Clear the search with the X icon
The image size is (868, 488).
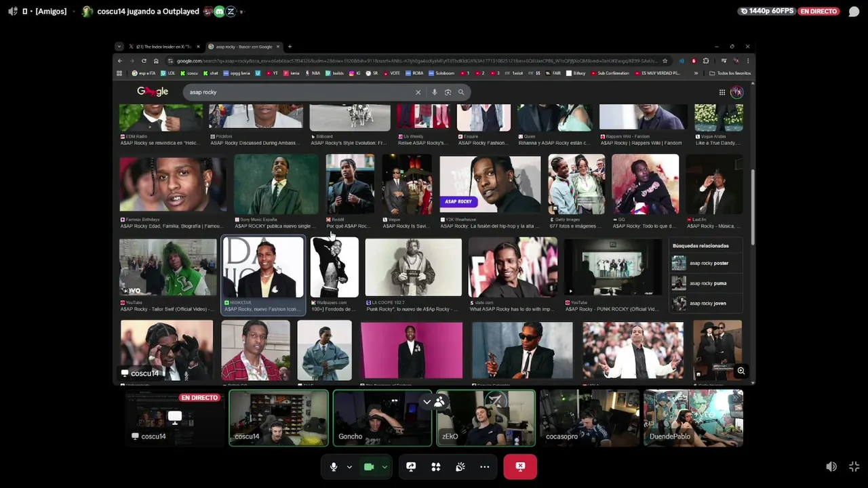point(418,92)
